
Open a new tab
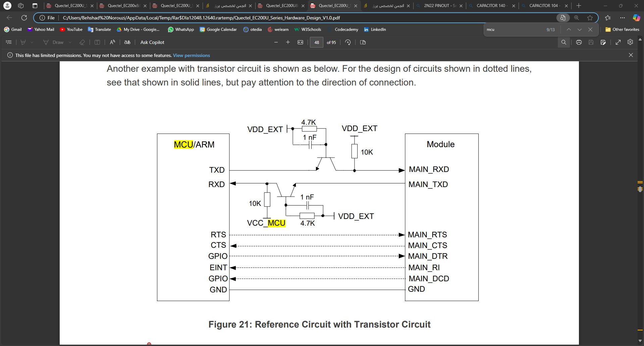click(x=579, y=6)
